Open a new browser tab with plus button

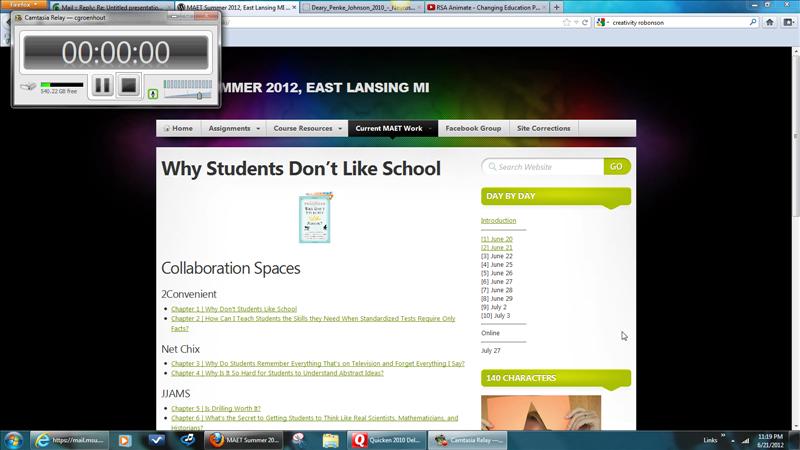(557, 7)
